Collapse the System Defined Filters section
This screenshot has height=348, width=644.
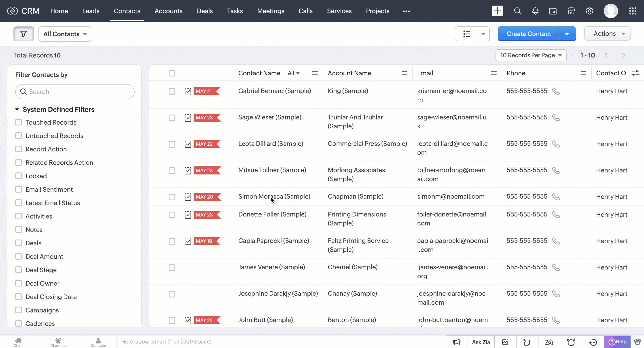pyautogui.click(x=17, y=110)
